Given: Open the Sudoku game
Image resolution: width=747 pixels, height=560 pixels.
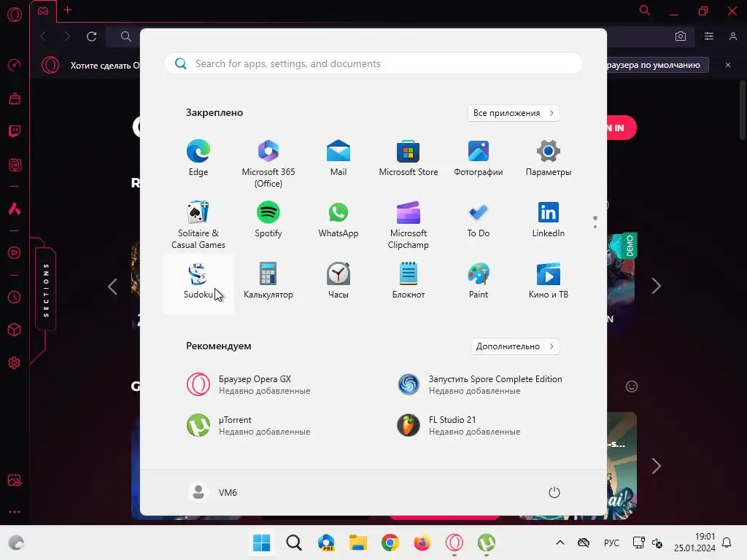Looking at the screenshot, I should [198, 284].
